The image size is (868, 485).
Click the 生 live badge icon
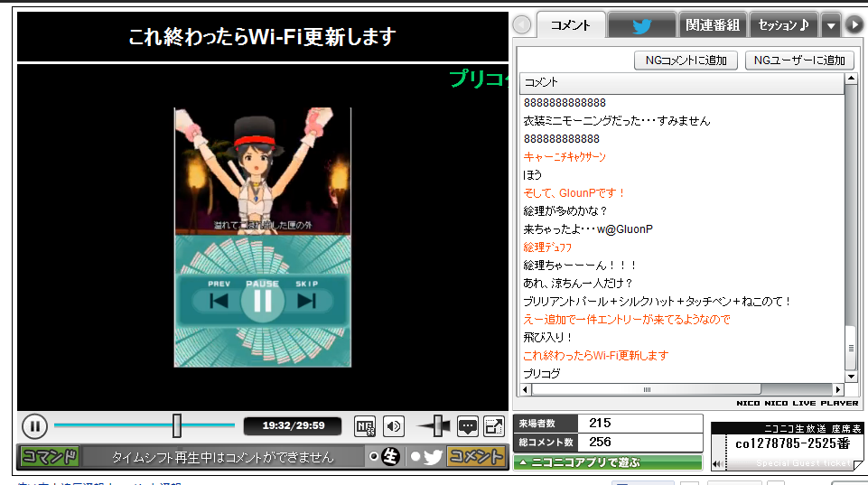pos(390,457)
